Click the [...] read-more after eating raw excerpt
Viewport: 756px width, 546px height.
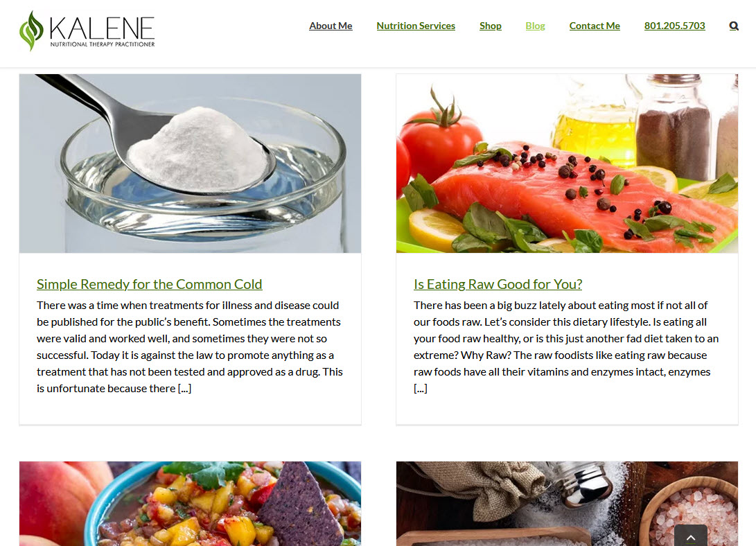pos(421,389)
